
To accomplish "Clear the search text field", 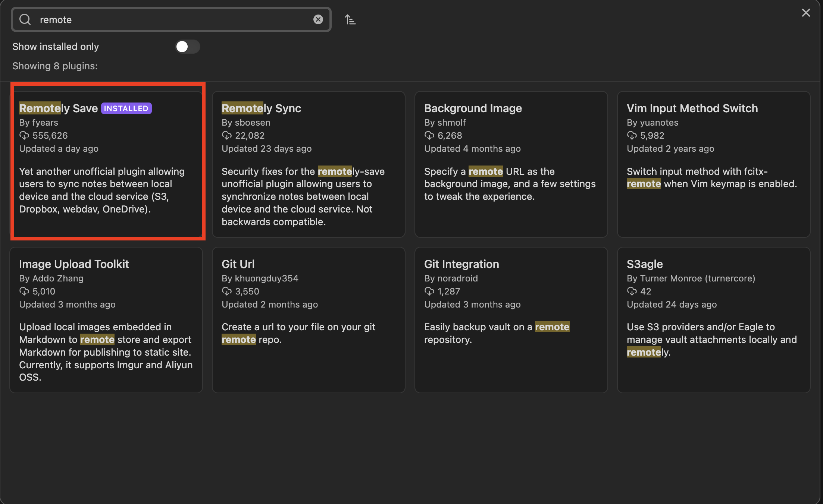I will click(318, 19).
